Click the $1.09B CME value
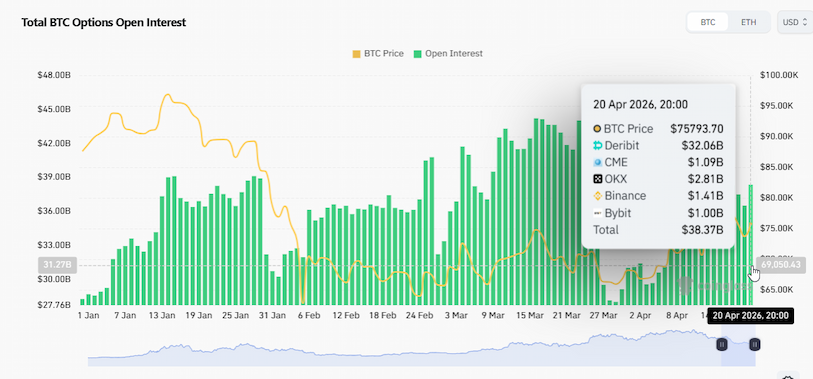The height and width of the screenshot is (379, 813). (705, 162)
